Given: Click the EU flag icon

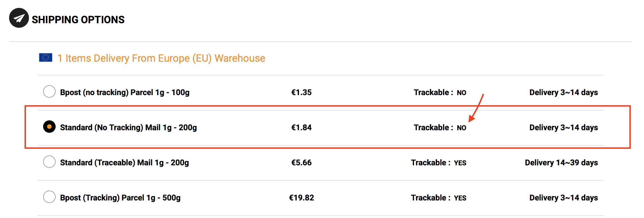Looking at the screenshot, I should tap(46, 58).
